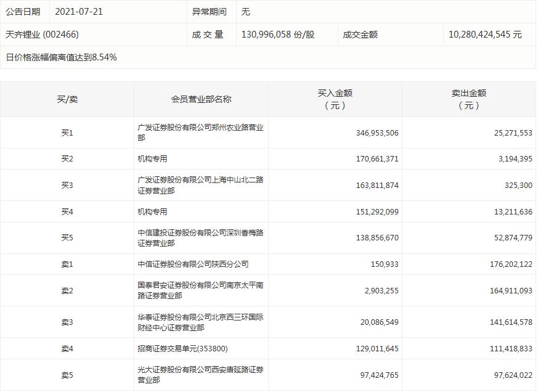The width and height of the screenshot is (538, 392).
Task: Select the sell amount 164,911,093
Action: pos(511,291)
